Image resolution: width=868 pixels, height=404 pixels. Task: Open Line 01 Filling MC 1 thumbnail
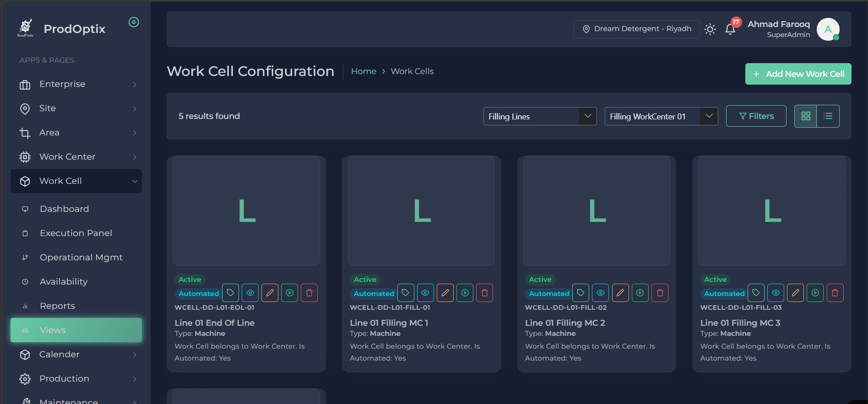tap(421, 211)
